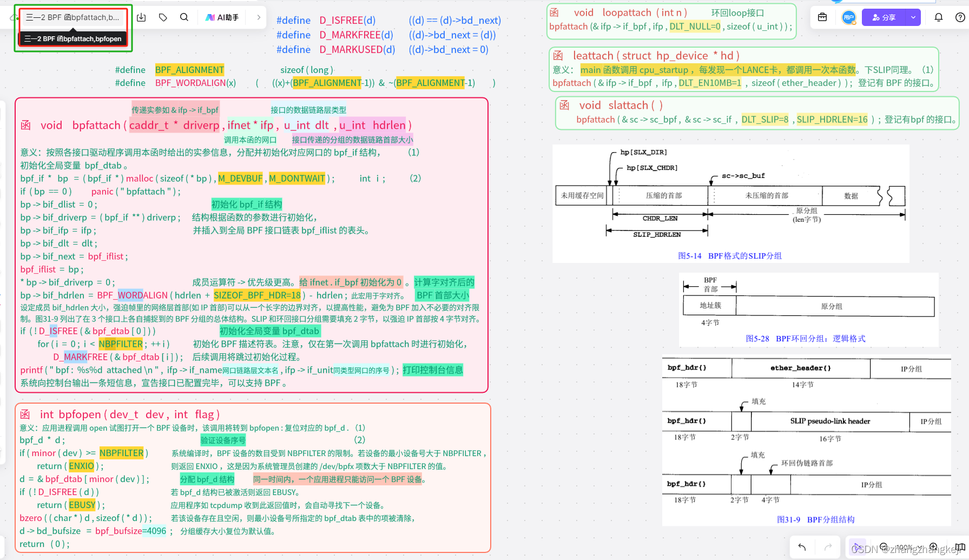Click the bpf_bufsize=4096 text

[130, 531]
